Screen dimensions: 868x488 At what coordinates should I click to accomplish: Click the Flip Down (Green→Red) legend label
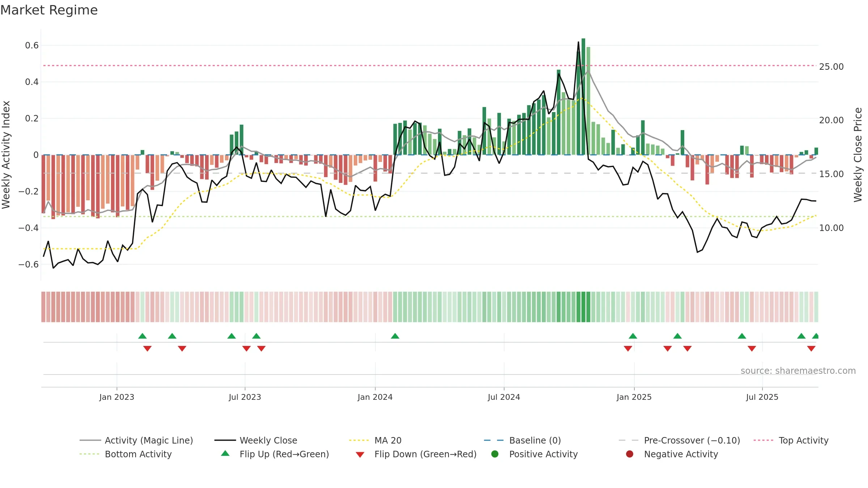coord(425,454)
